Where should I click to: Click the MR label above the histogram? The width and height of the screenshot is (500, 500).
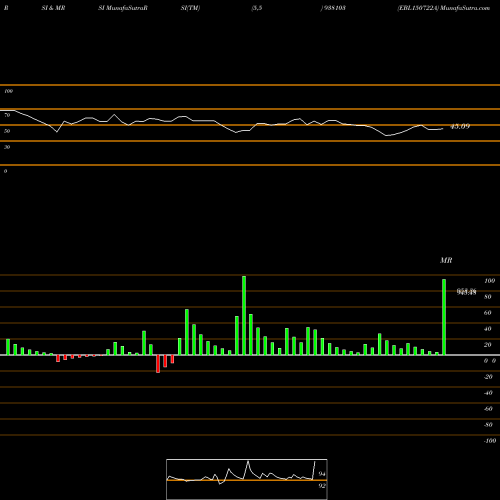coord(446,260)
